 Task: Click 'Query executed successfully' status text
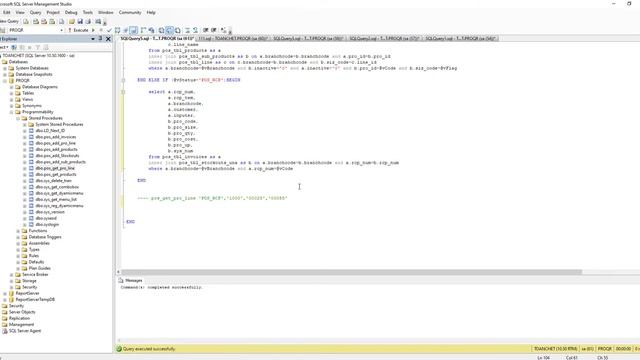[149, 349]
